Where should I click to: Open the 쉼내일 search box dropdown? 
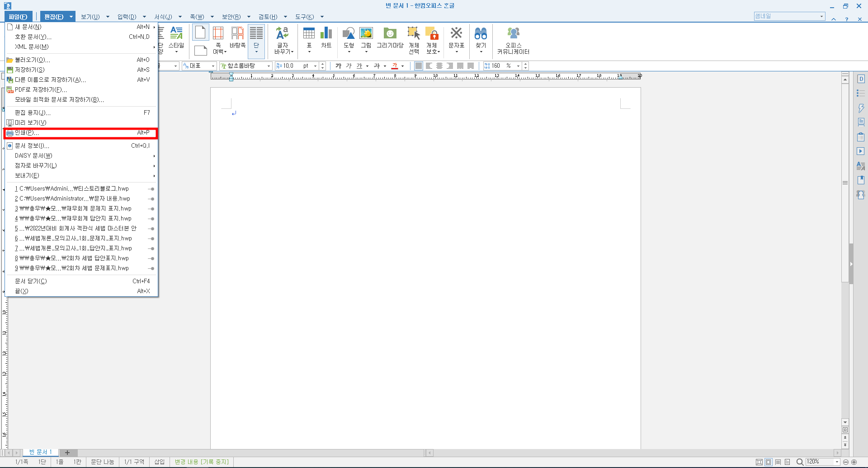(x=821, y=16)
